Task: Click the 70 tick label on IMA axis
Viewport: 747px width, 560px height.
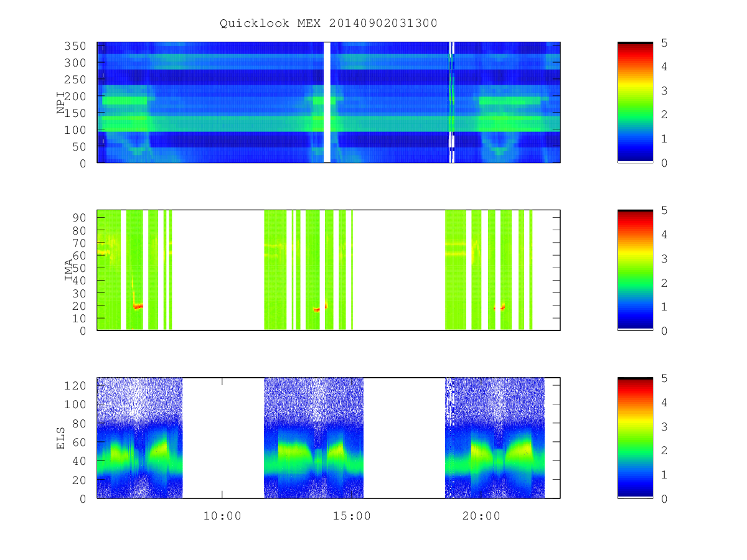Action: coord(79,243)
